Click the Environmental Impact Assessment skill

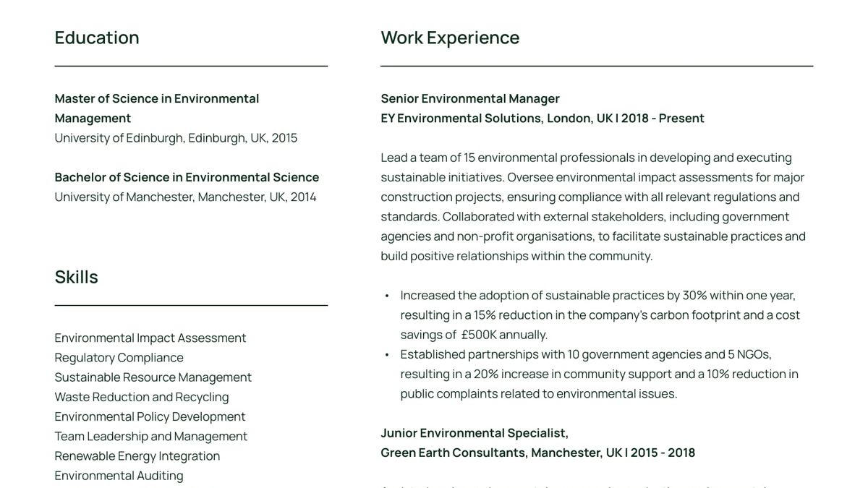pos(150,338)
